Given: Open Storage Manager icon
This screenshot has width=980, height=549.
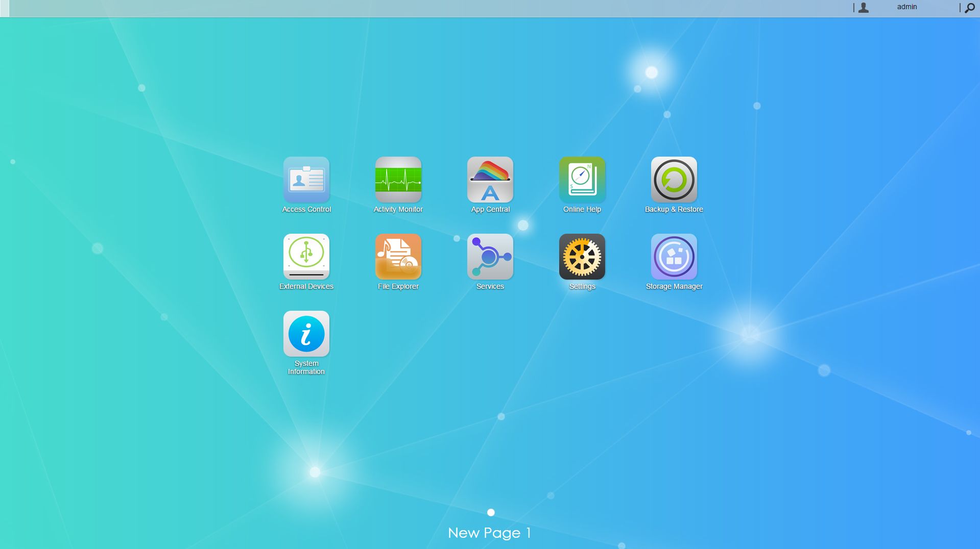Looking at the screenshot, I should [x=674, y=257].
